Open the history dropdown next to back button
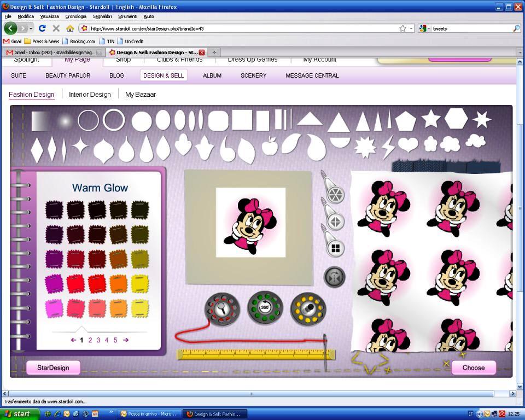525x420 pixels. tap(31, 28)
